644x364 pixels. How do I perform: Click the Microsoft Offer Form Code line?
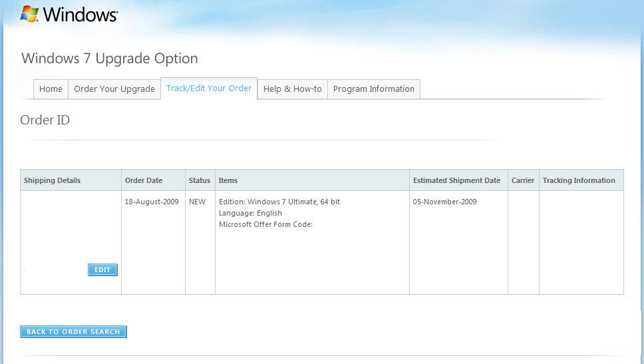[265, 224]
